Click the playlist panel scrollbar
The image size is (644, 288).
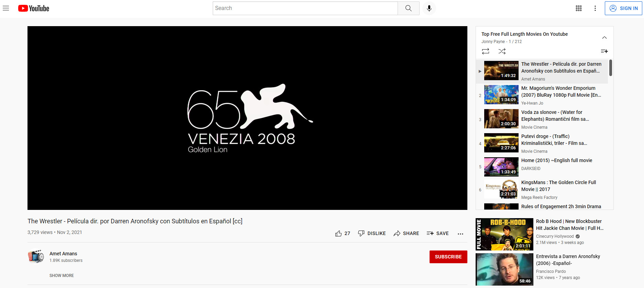pos(611,68)
